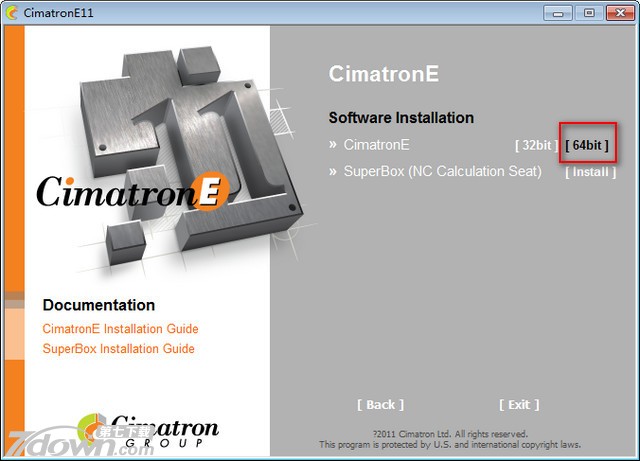Screen dimensions: 640x461
Task: Click the CimatronE entry under Software Installation
Action: pyautogui.click(x=376, y=145)
